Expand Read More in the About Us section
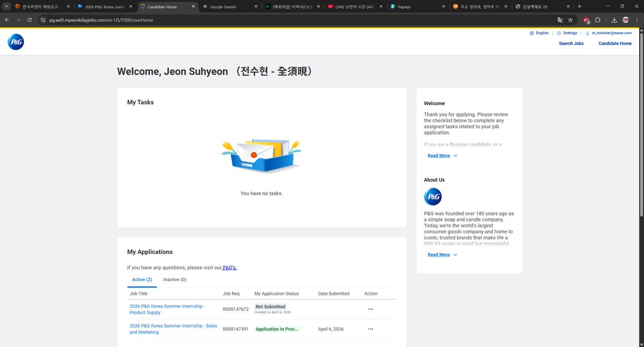Screen dimensions: 644x347 (x=443, y=255)
